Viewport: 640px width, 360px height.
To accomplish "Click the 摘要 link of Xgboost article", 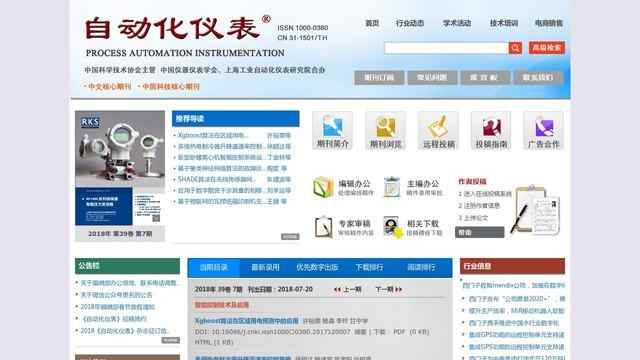I will [x=360, y=332].
